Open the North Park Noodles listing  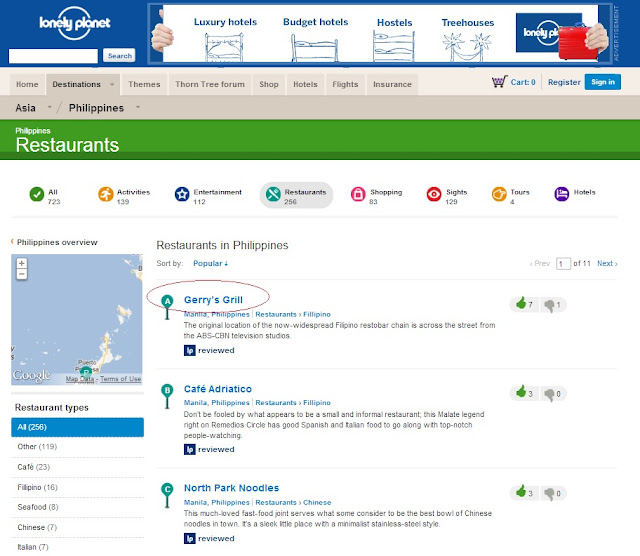click(231, 488)
